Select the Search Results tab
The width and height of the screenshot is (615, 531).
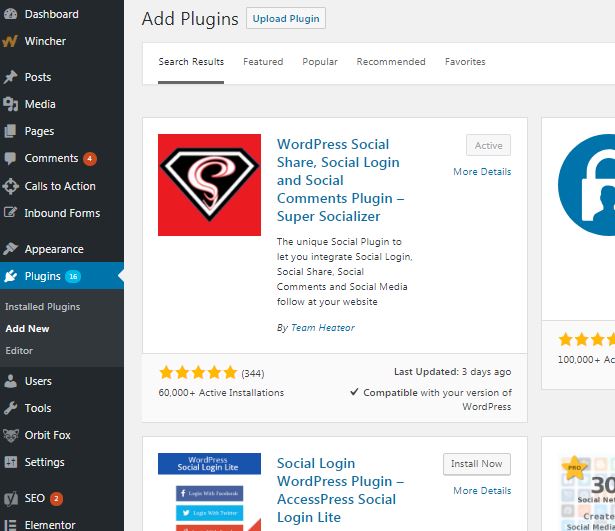pos(191,62)
